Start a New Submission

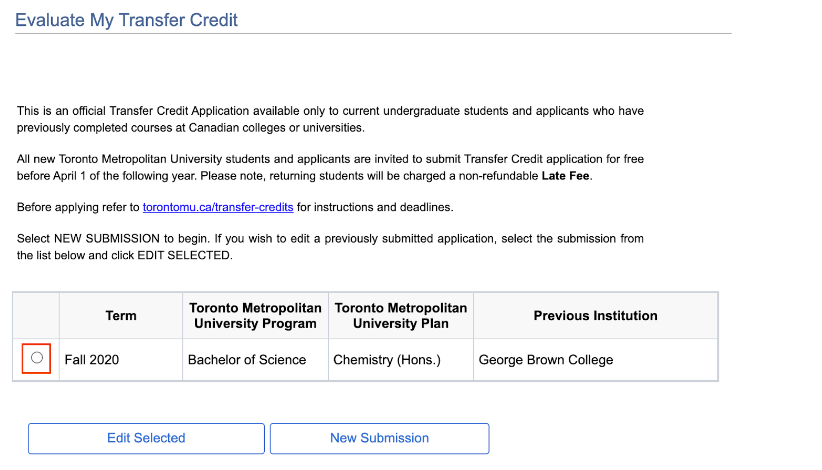(x=379, y=438)
